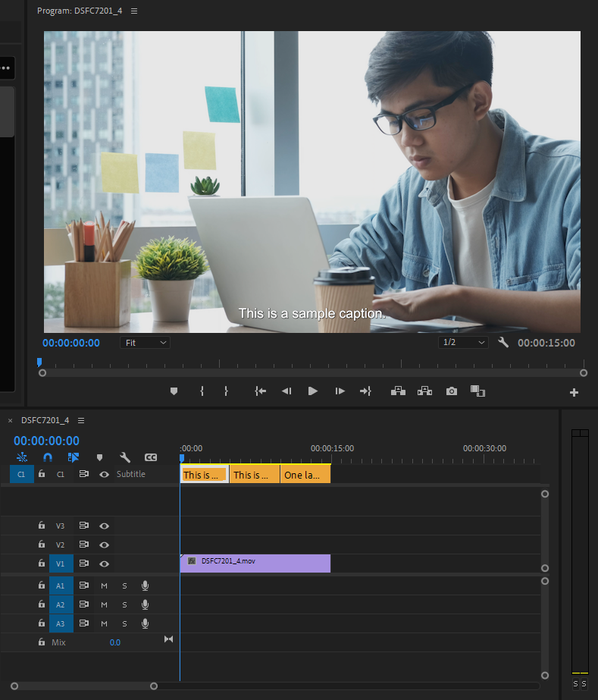Toggle lock on the V3 track
Image resolution: width=598 pixels, height=700 pixels.
42,526
